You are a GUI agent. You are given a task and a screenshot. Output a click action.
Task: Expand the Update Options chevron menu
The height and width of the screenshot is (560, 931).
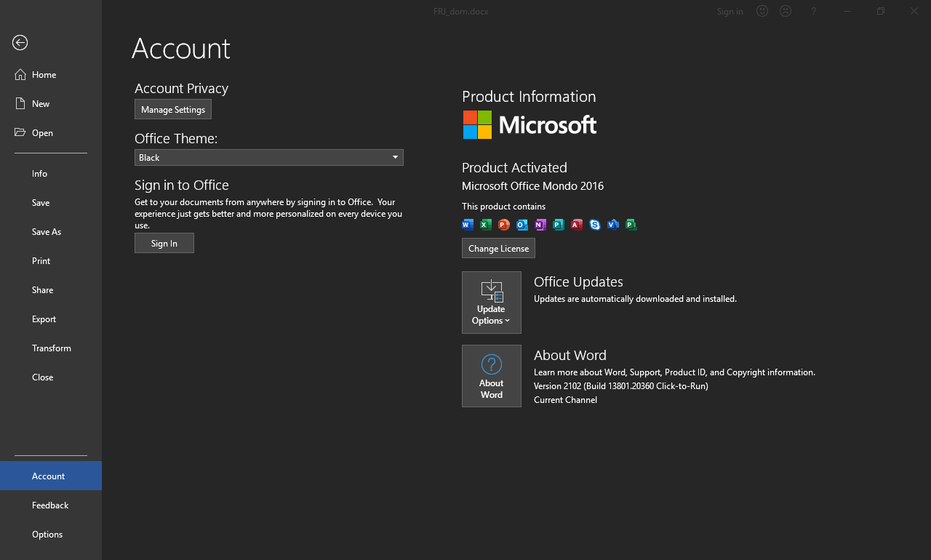click(x=507, y=321)
